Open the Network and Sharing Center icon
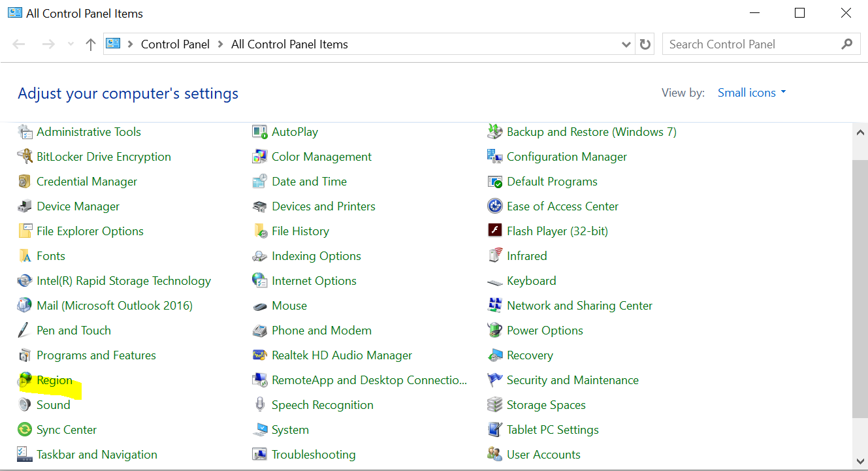The width and height of the screenshot is (868, 471). point(494,306)
